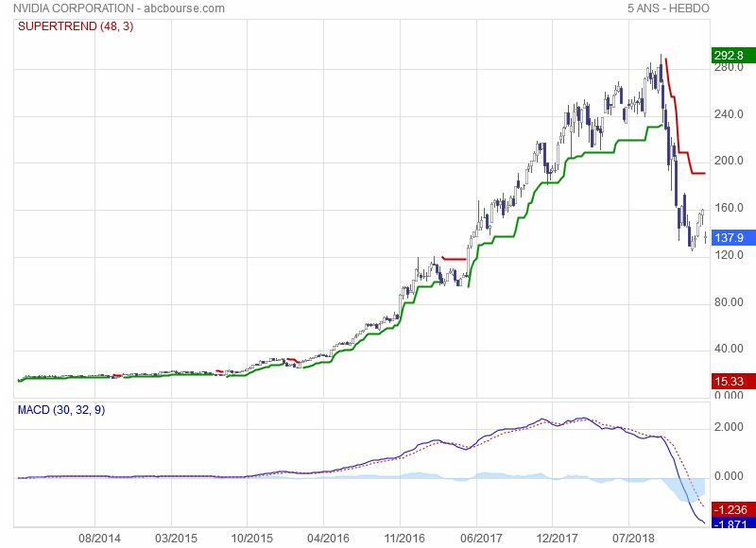Click the 08/2014 date label

100,539
